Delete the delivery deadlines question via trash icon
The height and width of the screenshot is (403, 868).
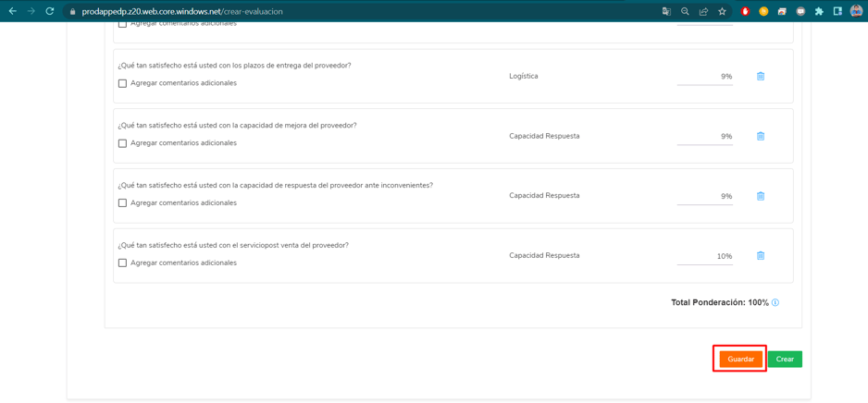click(761, 77)
